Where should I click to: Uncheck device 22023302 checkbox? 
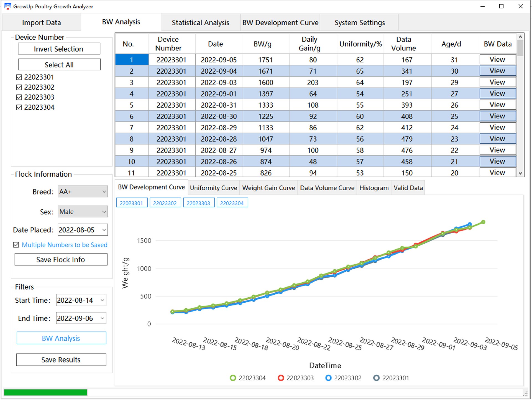pos(19,87)
